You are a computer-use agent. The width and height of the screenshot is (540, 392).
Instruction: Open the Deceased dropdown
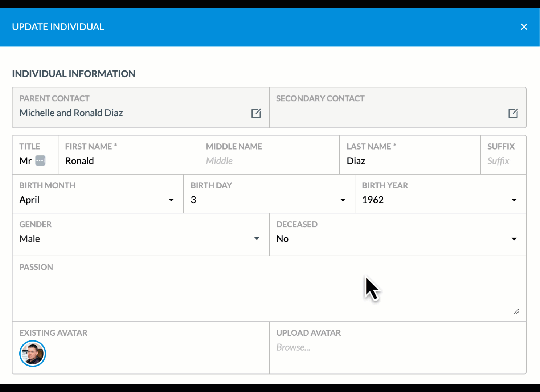[x=514, y=238]
